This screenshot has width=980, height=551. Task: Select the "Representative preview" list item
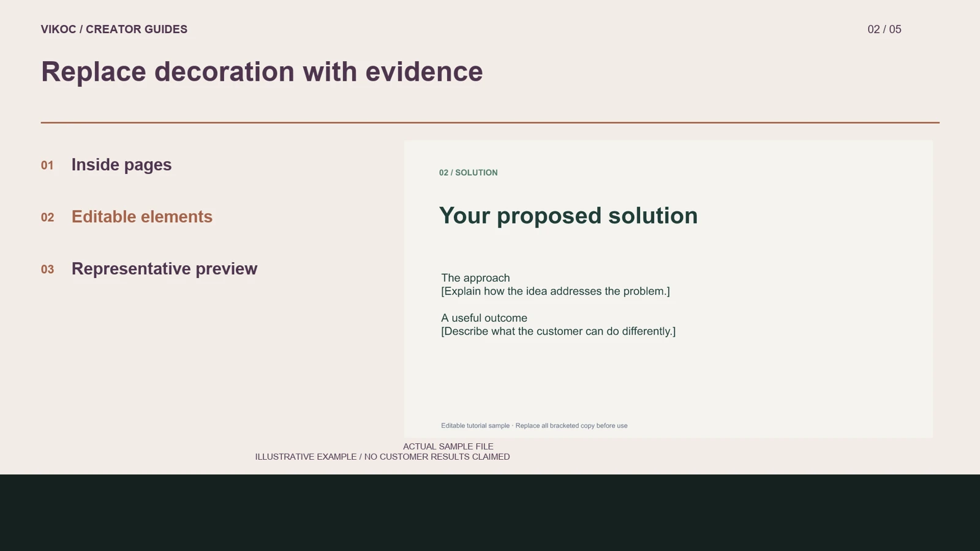(164, 269)
